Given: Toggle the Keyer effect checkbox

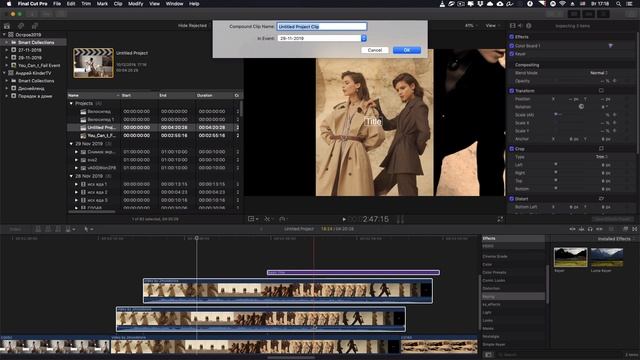Looking at the screenshot, I should [x=511, y=54].
